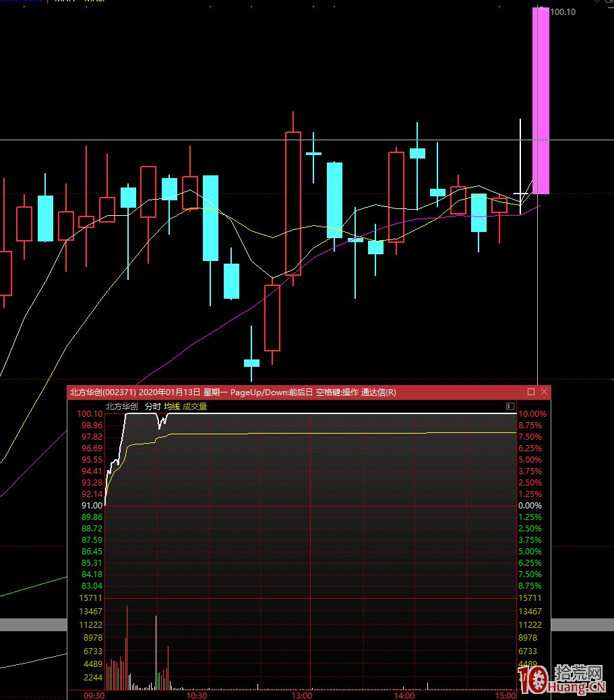The height and width of the screenshot is (700, 614).
Task: Click the 10:30 time label
Action: pos(197,695)
